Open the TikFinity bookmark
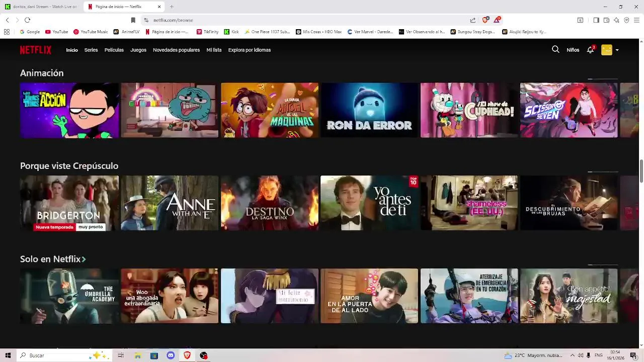The height and width of the screenshot is (362, 644). click(207, 32)
